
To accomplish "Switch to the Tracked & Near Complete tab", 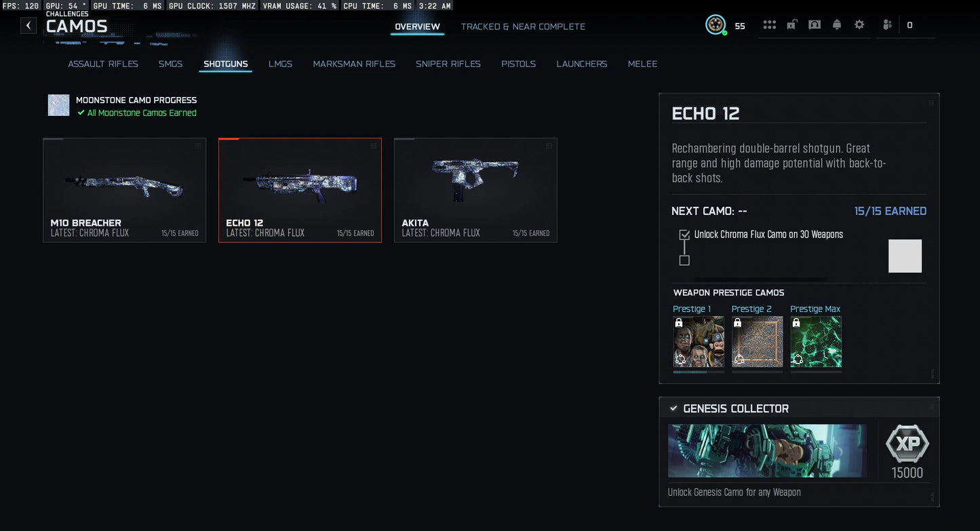I will pos(523,26).
